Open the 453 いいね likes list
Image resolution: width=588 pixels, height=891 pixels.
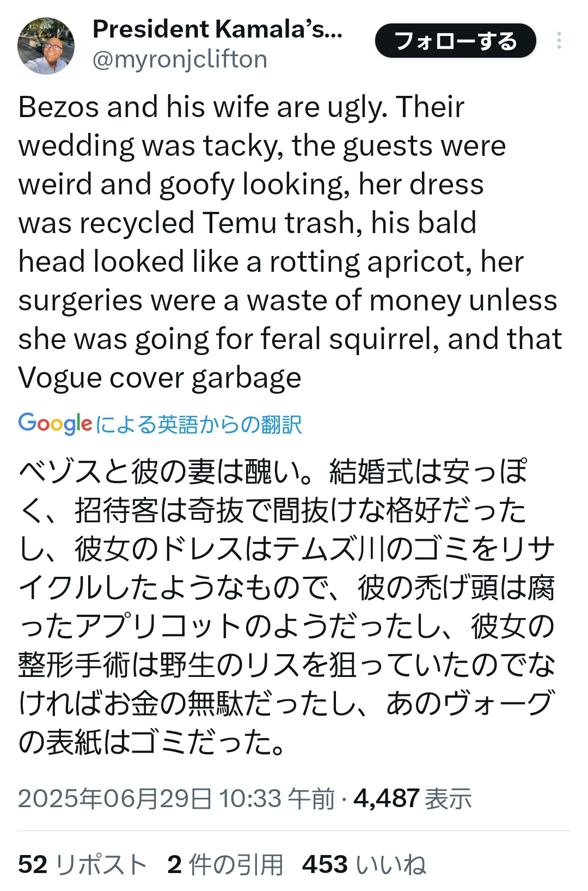(364, 864)
